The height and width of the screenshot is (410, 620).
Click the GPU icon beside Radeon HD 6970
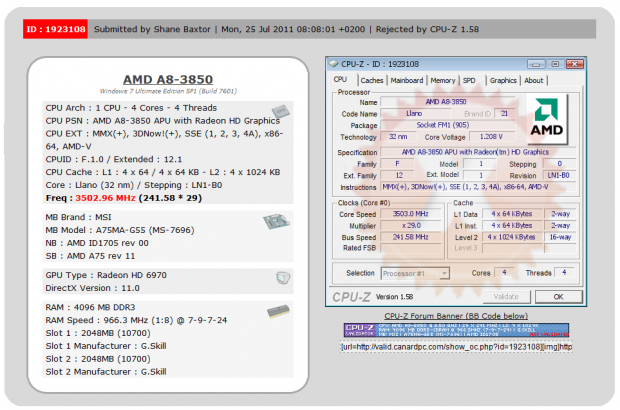coord(283,278)
